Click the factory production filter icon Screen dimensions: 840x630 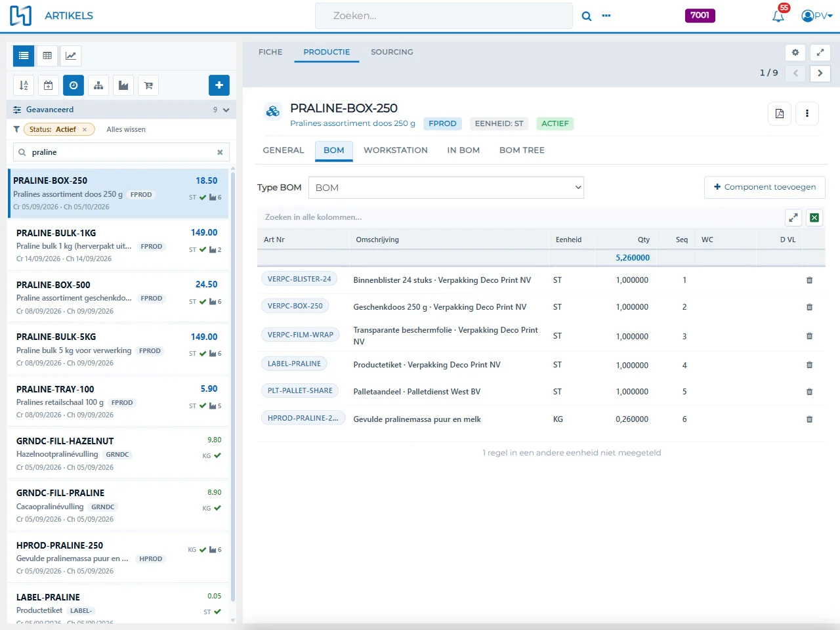click(123, 85)
